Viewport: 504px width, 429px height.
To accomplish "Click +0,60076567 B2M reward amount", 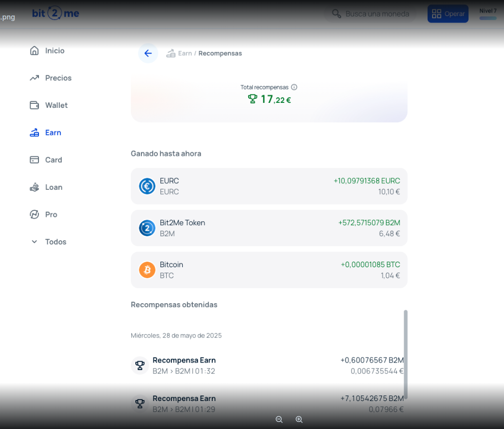I will tap(372, 360).
